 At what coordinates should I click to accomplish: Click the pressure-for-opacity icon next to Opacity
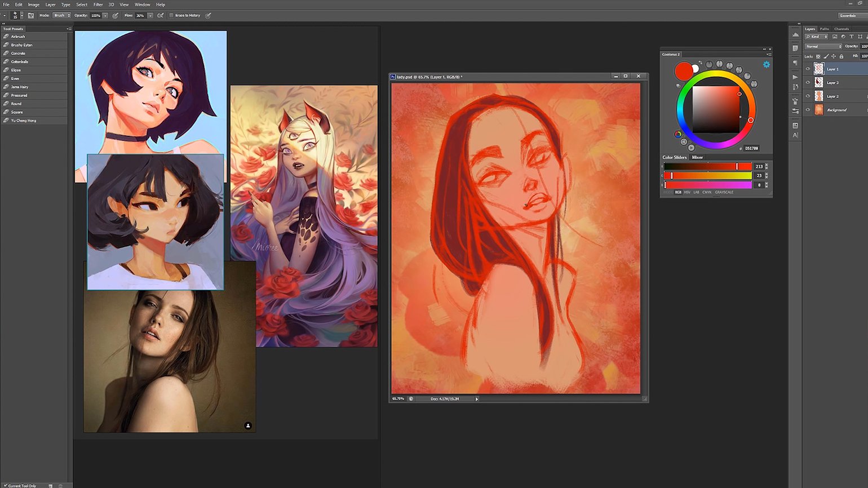(116, 15)
